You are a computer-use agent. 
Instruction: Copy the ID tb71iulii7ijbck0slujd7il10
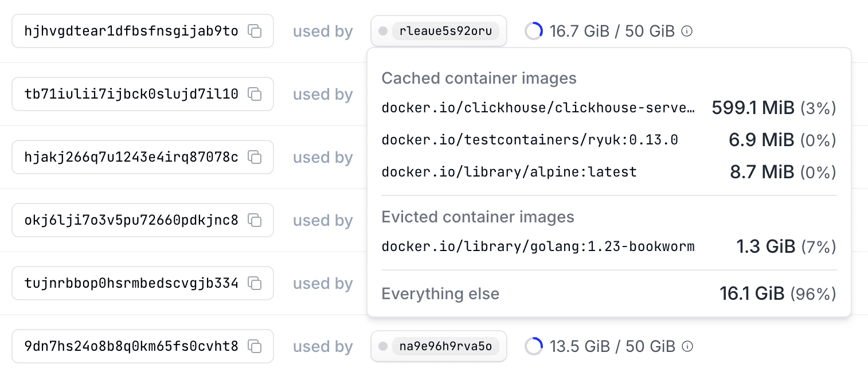coord(255,94)
